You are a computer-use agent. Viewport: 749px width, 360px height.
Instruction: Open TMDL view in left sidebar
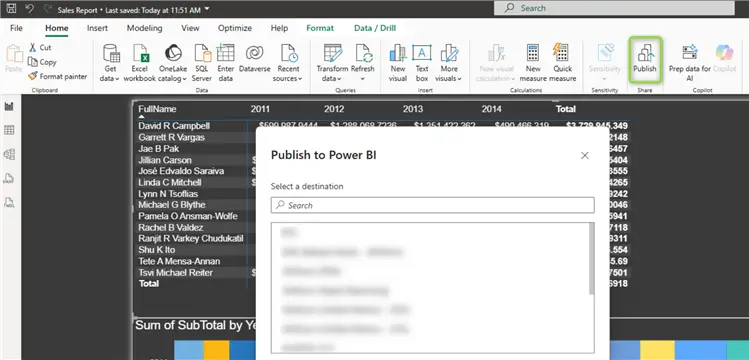coord(9,202)
